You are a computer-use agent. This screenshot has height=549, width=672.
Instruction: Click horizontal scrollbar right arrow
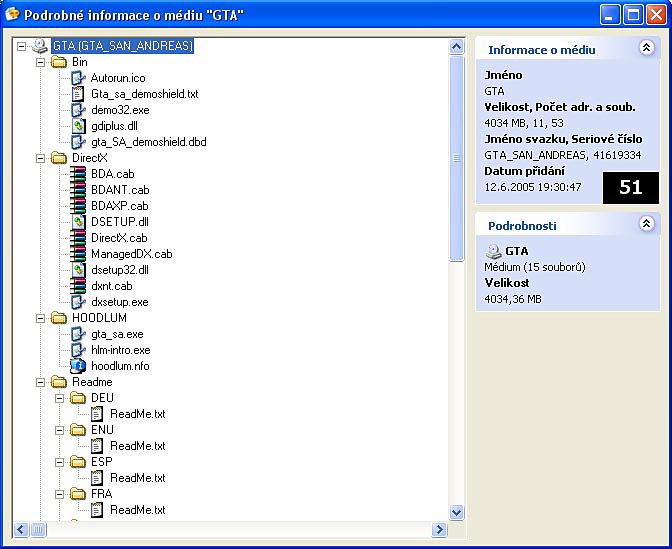click(x=439, y=530)
